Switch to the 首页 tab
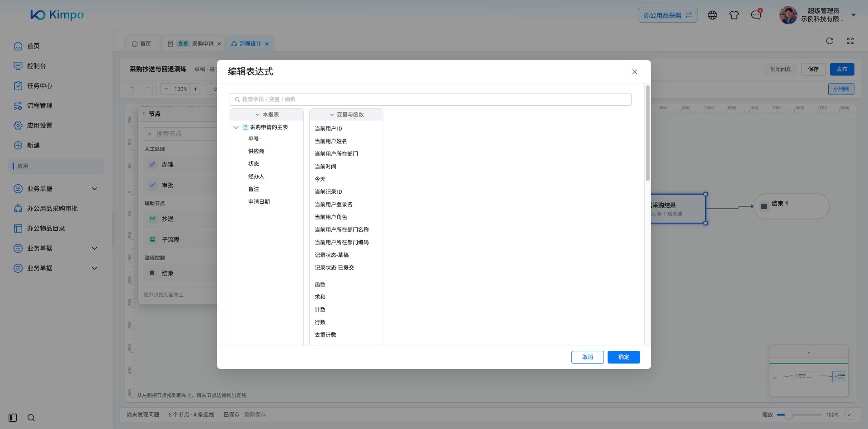868x429 pixels. tap(142, 44)
